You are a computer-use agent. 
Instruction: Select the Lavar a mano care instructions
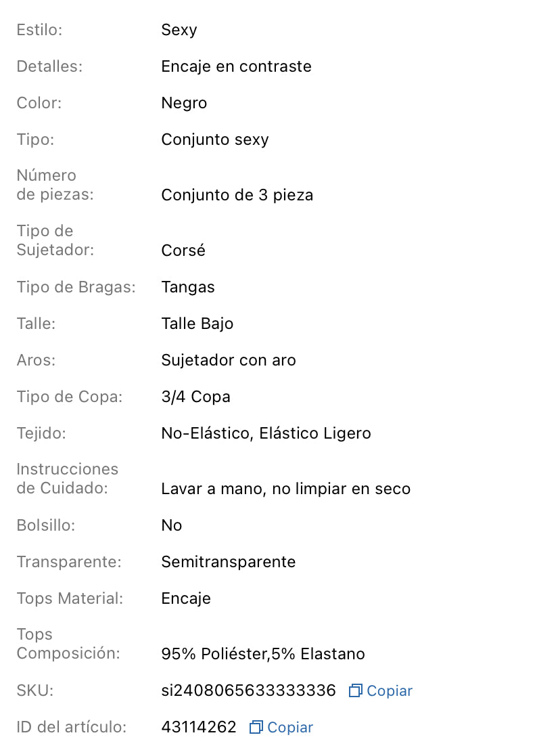click(x=285, y=489)
